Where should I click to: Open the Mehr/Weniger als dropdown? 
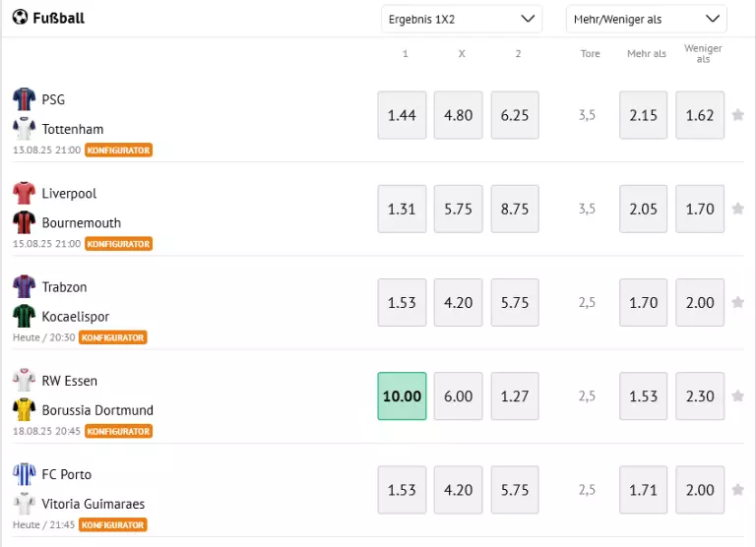tap(646, 20)
